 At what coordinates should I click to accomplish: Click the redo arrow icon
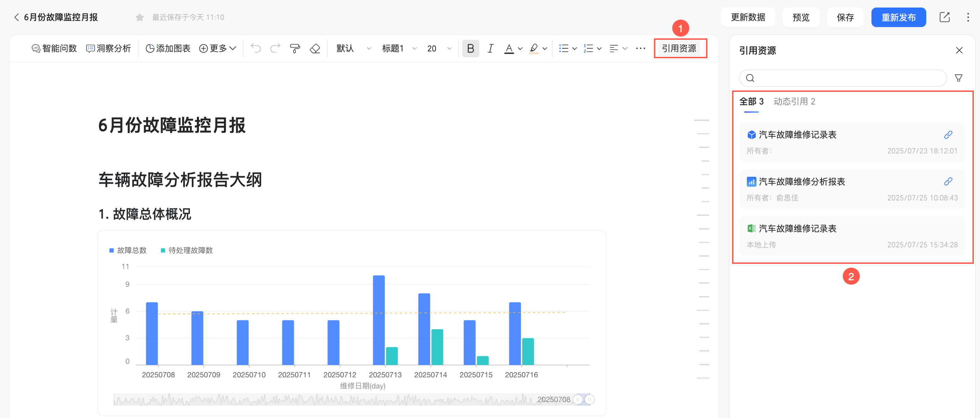pos(275,48)
